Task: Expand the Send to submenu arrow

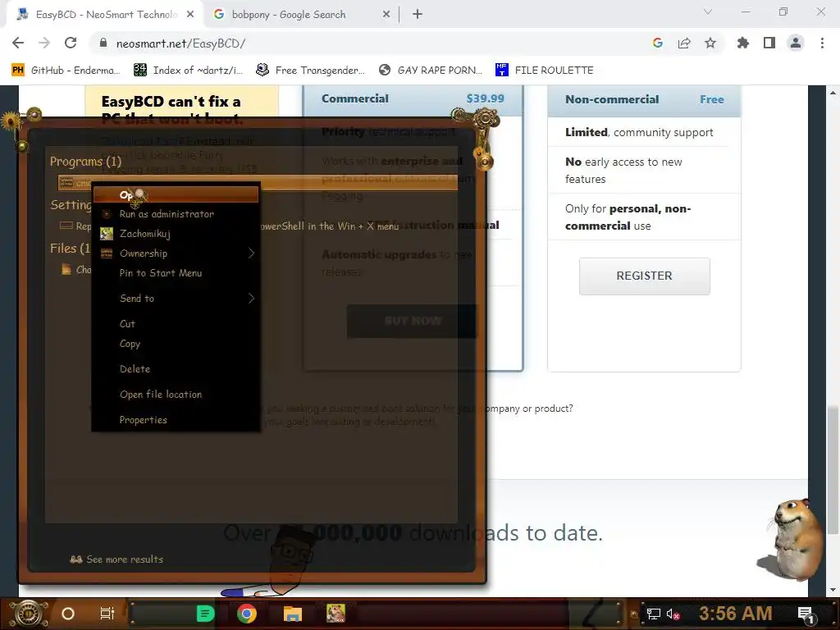Action: coord(251,299)
